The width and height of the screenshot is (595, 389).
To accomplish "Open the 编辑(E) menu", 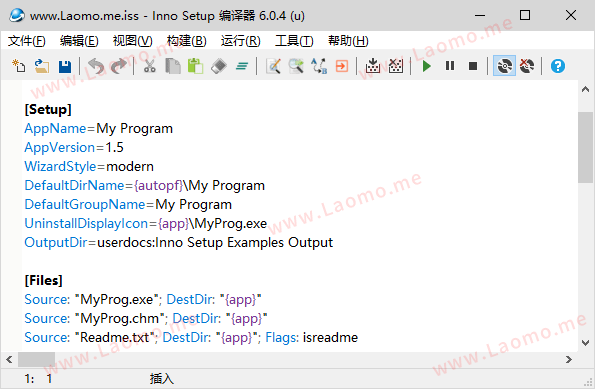I will [79, 41].
